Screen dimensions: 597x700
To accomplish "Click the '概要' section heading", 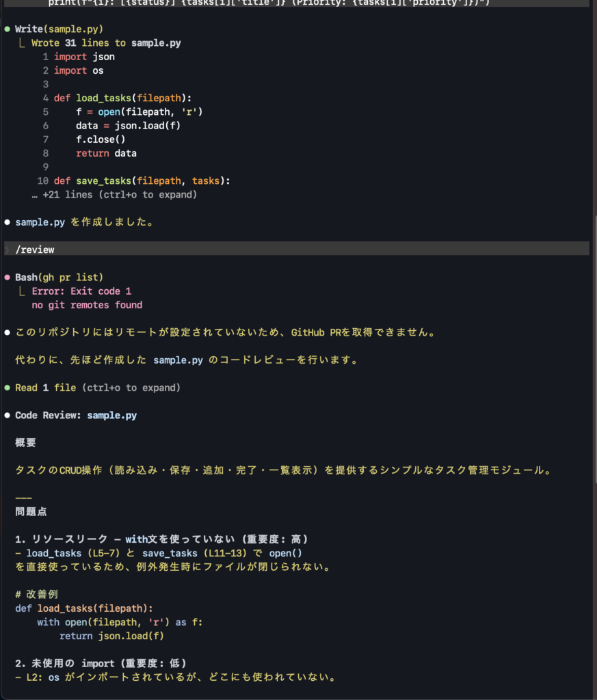I will click(x=26, y=443).
